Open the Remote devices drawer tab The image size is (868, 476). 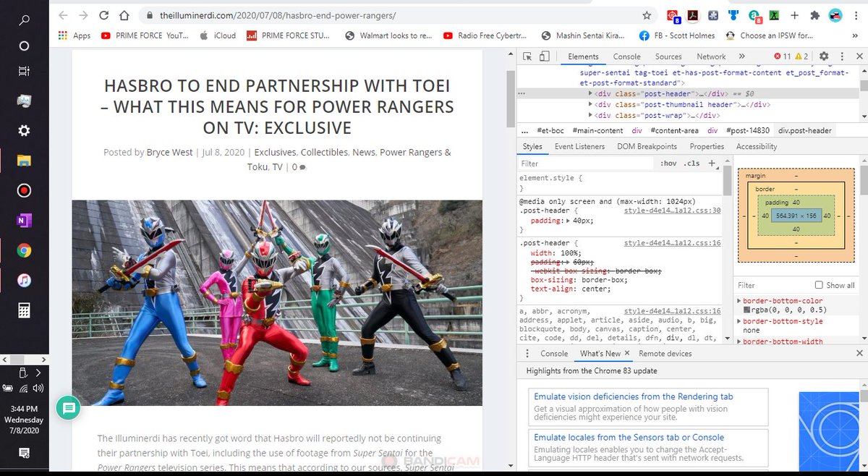[665, 354]
